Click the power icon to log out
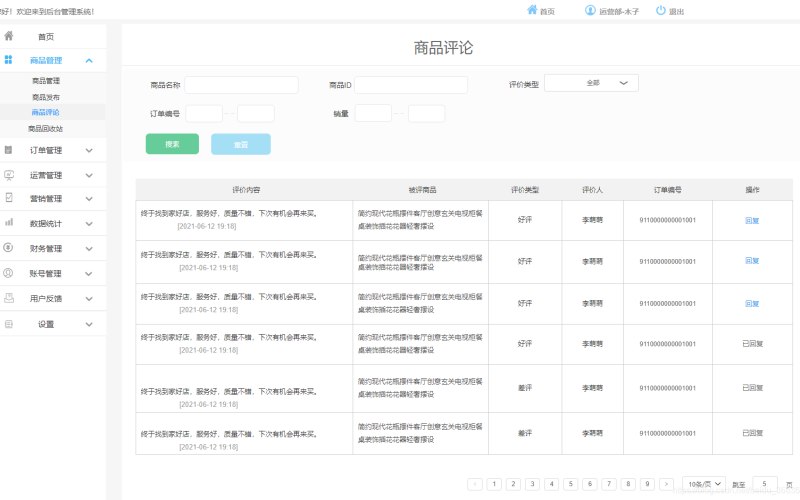Image resolution: width=800 pixels, height=500 pixels. 661,10
